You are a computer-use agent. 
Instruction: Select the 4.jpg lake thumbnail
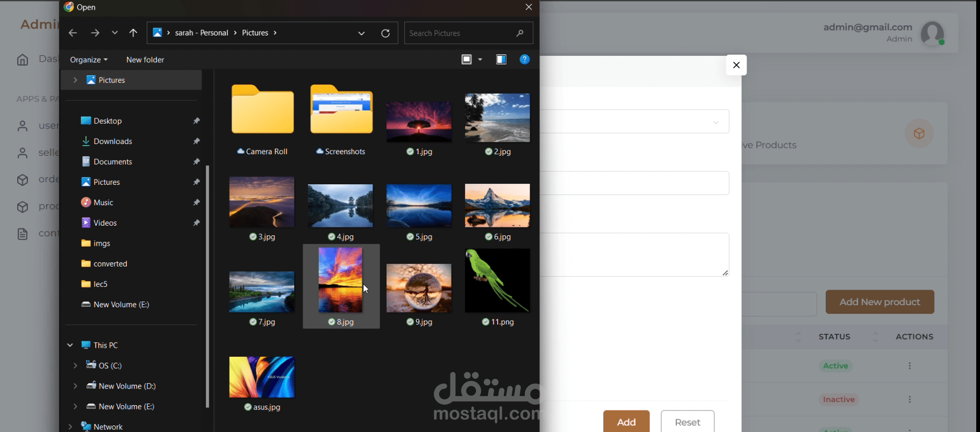pyautogui.click(x=340, y=206)
